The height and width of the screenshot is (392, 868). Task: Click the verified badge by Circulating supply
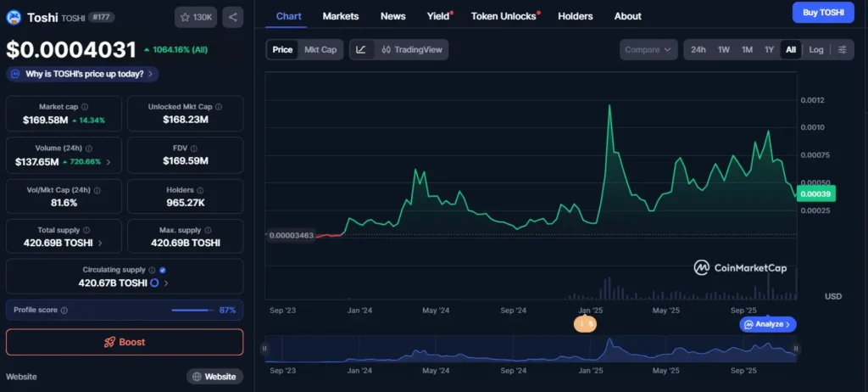[162, 270]
